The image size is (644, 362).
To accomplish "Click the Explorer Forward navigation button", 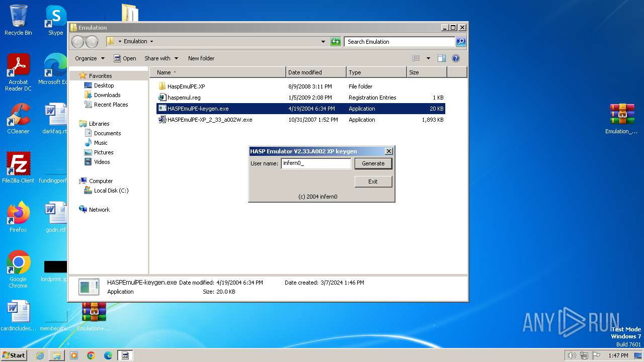I will (92, 42).
